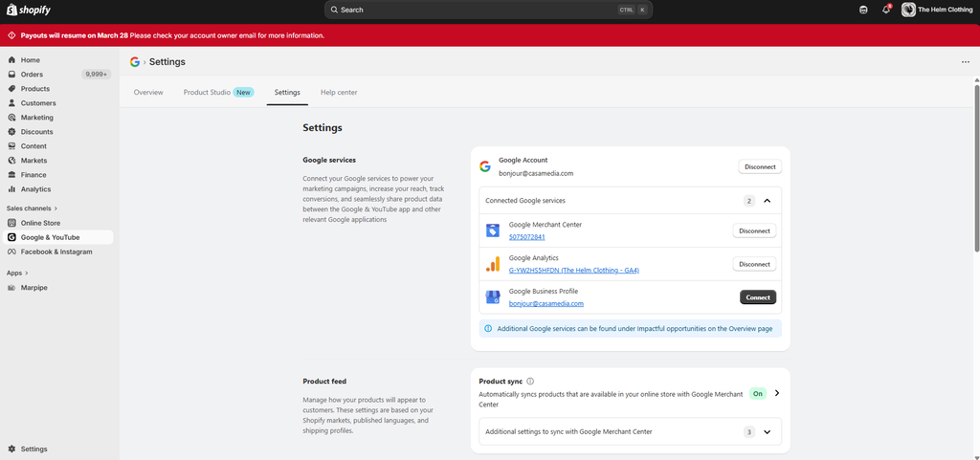Click the Google Business Profile icon
The height and width of the screenshot is (460, 980).
click(x=493, y=297)
